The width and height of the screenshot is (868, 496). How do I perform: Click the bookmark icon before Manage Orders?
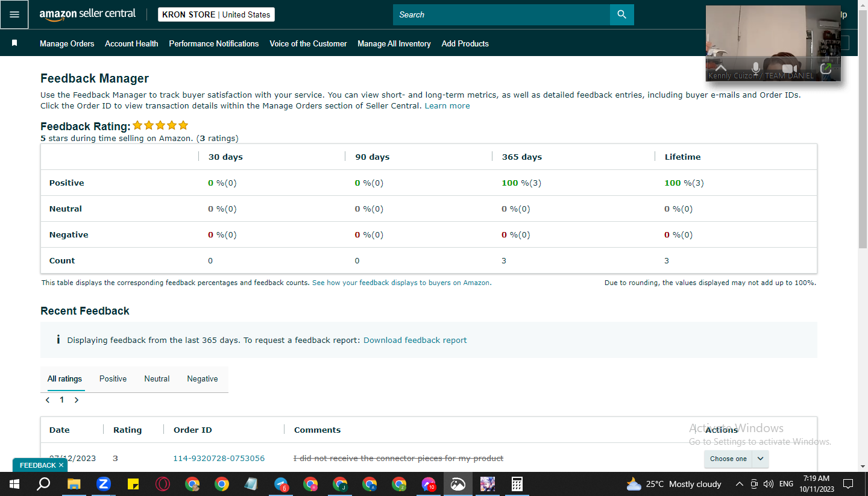[14, 43]
